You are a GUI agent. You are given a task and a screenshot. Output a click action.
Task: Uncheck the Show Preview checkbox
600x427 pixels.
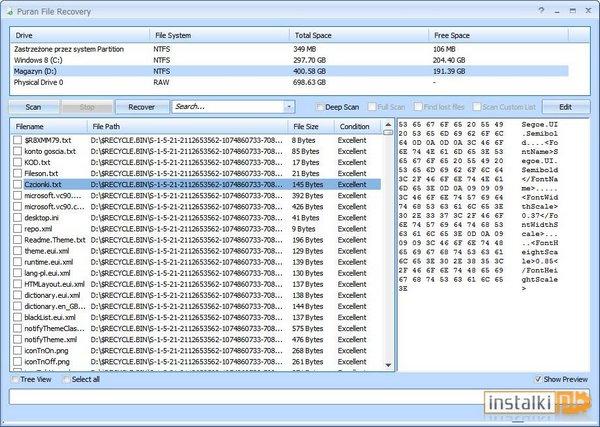click(538, 379)
